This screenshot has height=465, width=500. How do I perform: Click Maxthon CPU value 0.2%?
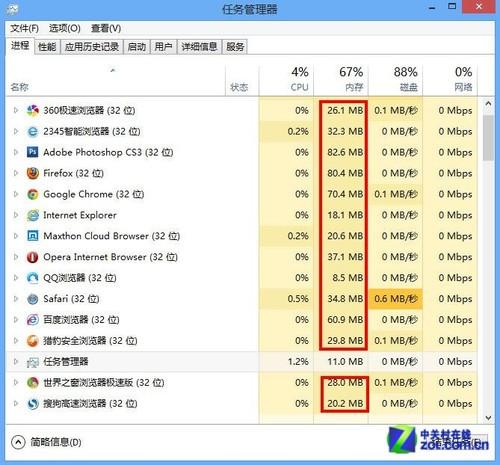pos(298,236)
